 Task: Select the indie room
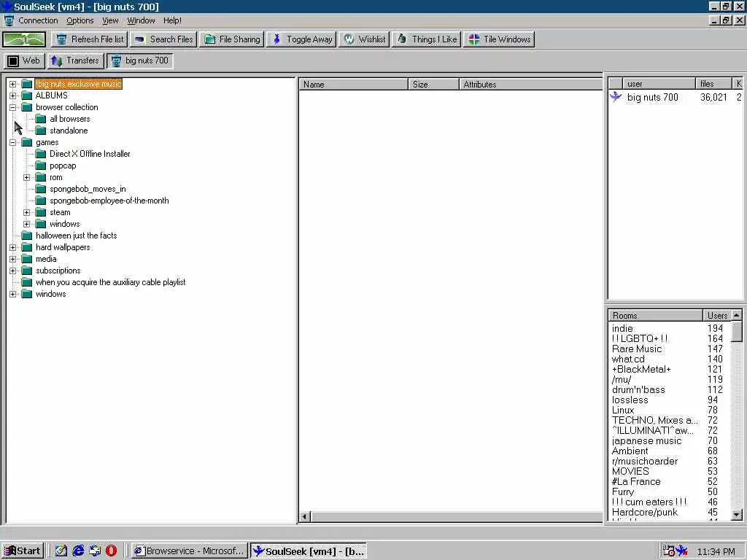coord(622,329)
